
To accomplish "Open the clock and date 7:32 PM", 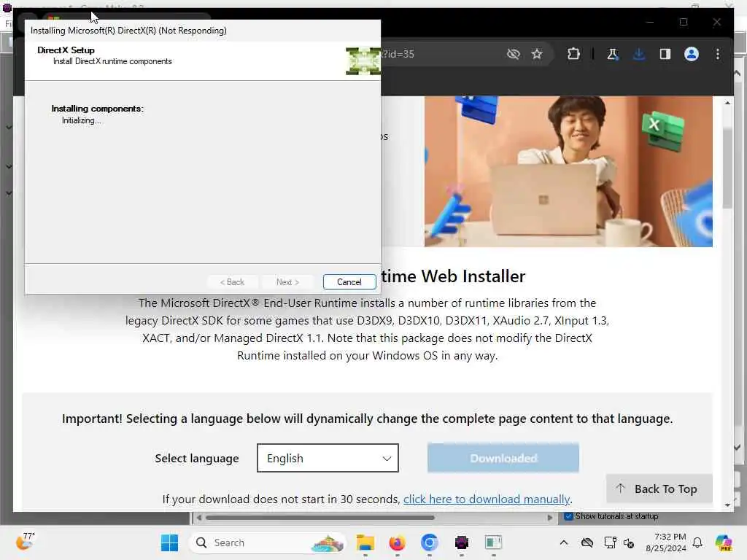I will (666, 542).
